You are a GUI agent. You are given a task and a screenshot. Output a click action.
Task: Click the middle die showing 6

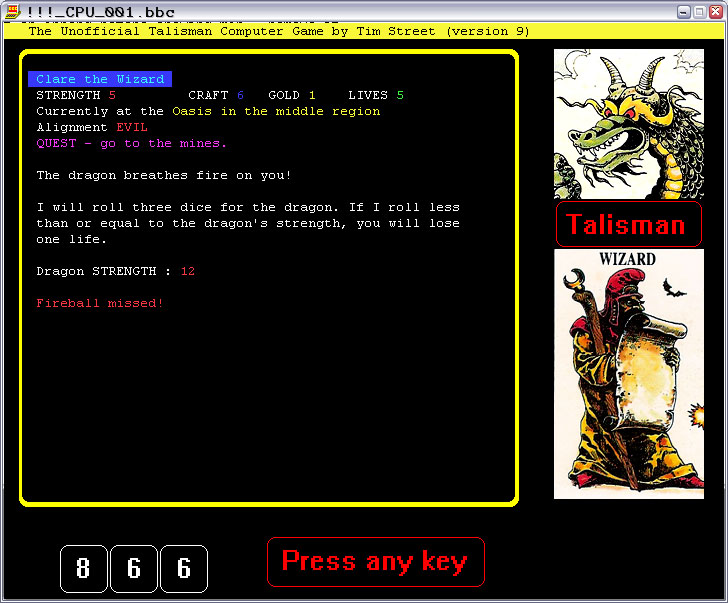tap(134, 569)
